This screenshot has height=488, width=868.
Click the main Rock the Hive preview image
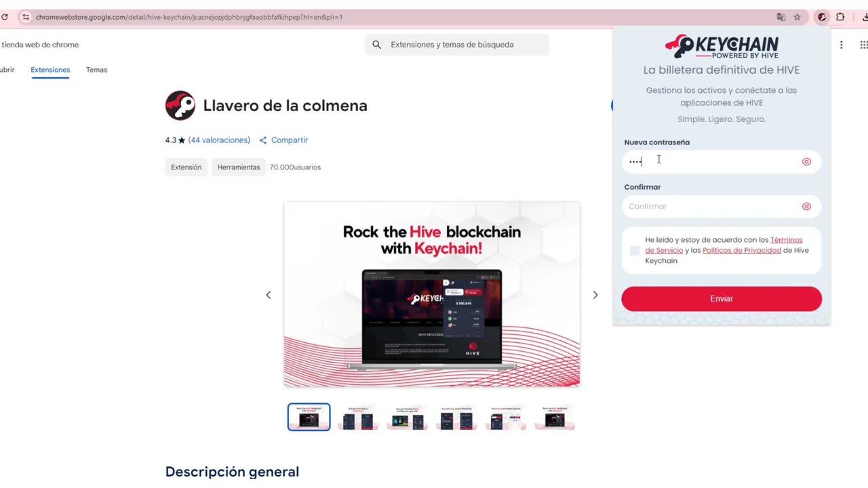[432, 294]
